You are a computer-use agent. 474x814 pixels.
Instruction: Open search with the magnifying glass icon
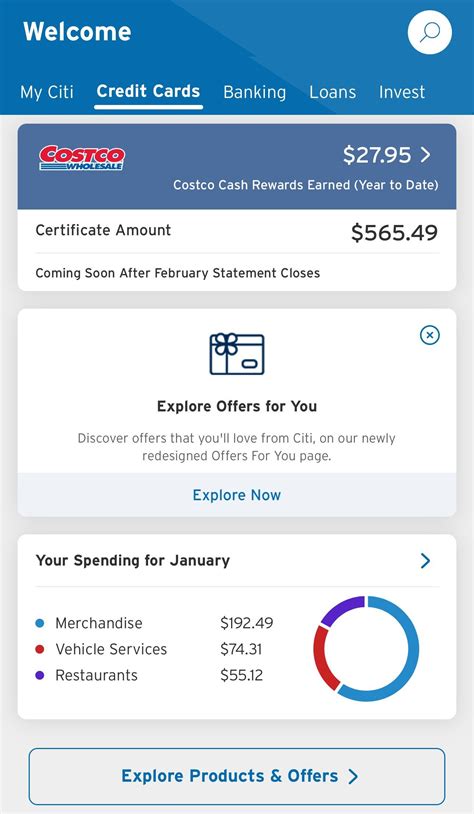coord(429,32)
